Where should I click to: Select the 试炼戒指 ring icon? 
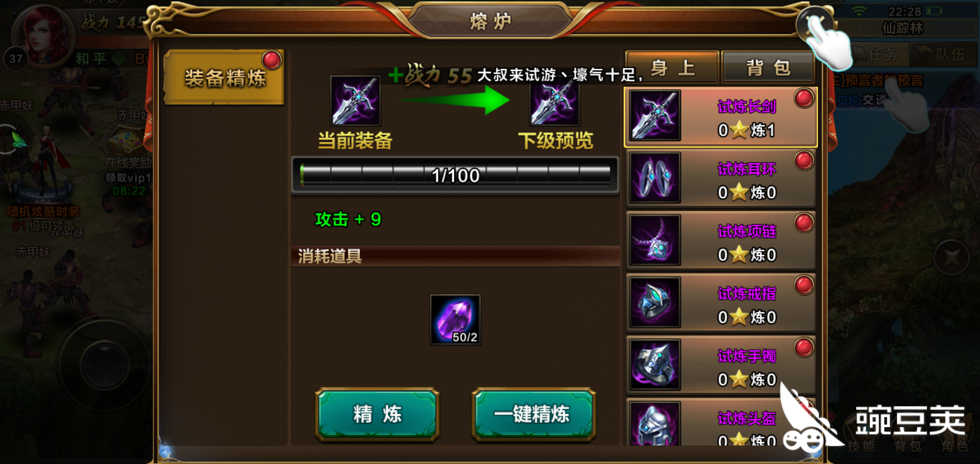click(x=655, y=302)
